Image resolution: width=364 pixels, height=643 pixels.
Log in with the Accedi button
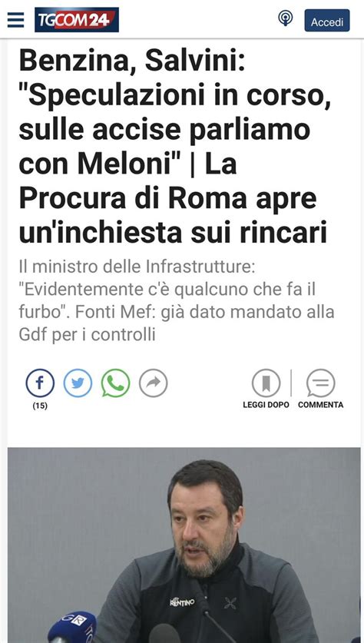pos(326,21)
